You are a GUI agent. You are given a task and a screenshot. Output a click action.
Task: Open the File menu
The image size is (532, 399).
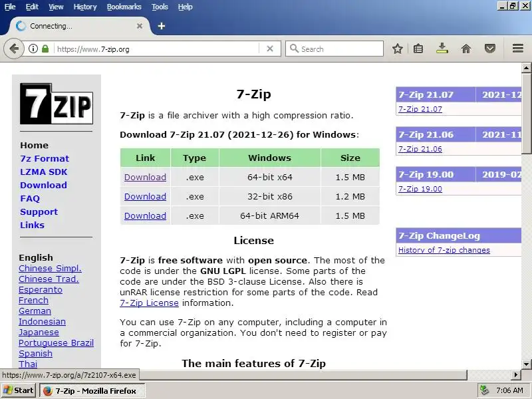pyautogui.click(x=10, y=7)
